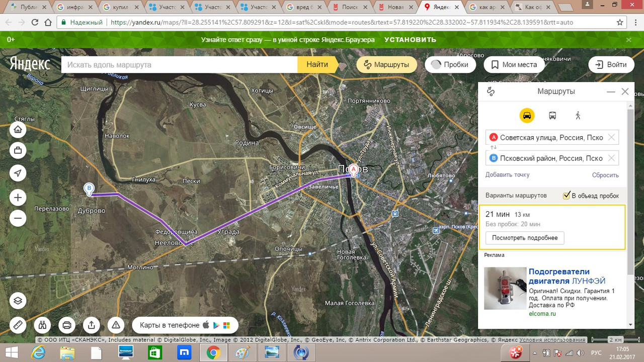Viewport: 644px width, 362px height.
Task: Click the my location arrow icon
Action: [18, 173]
